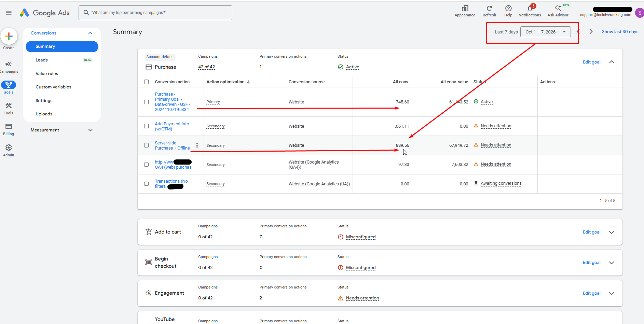Expand the Engagement goal card
Screen dimensions: 644x324
pyautogui.click(x=612, y=293)
